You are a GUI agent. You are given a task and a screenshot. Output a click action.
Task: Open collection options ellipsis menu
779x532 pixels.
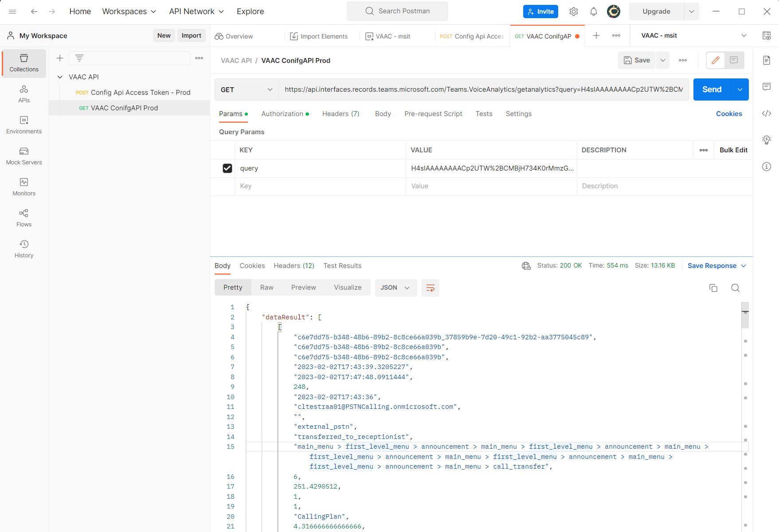[199, 58]
